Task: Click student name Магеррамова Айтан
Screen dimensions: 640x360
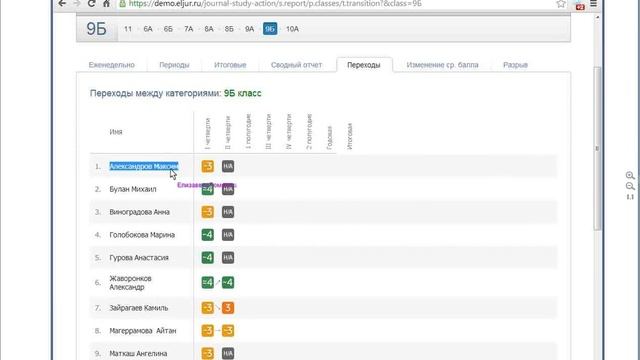Action: tap(142, 331)
